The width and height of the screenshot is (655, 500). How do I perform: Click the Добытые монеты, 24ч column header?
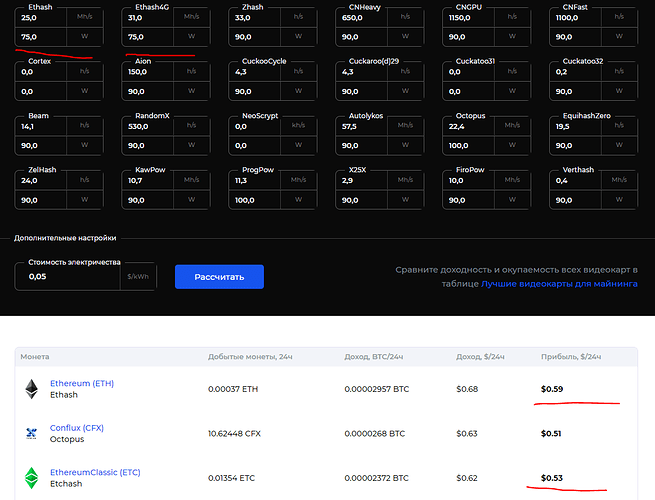250,357
